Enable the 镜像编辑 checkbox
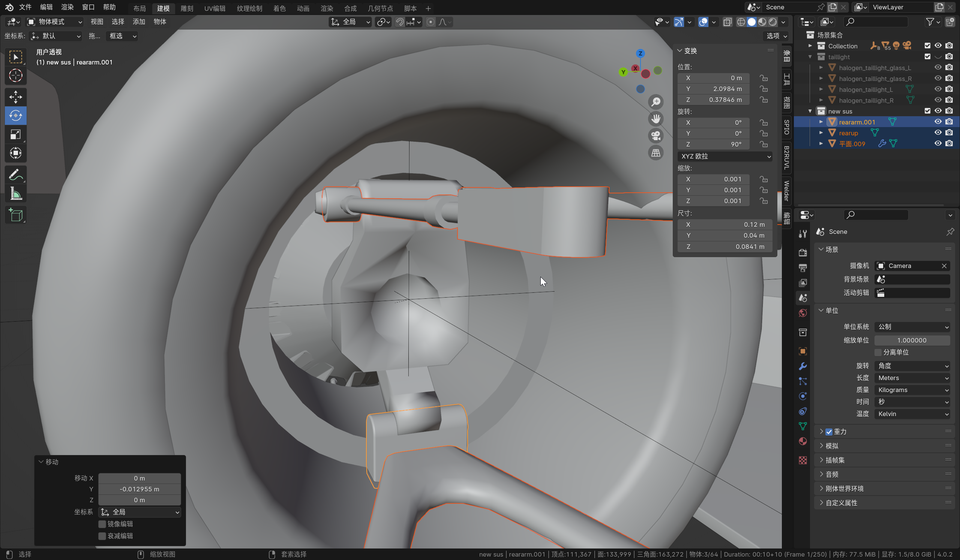This screenshot has width=960, height=560. [x=102, y=524]
